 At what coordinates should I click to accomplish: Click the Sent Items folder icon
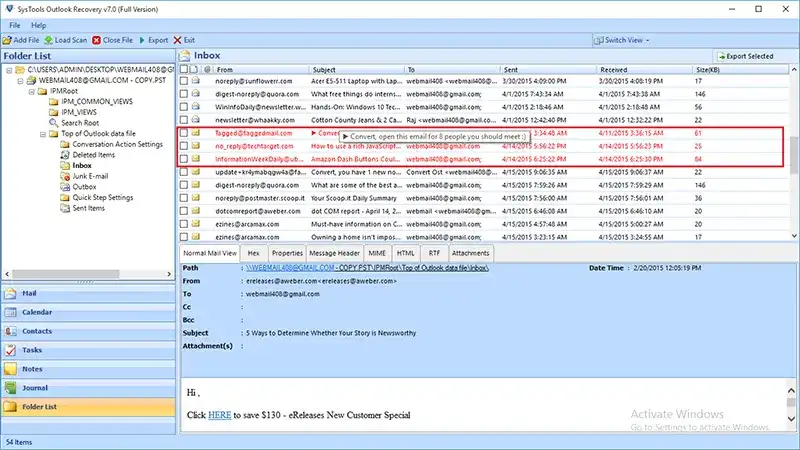[65, 208]
